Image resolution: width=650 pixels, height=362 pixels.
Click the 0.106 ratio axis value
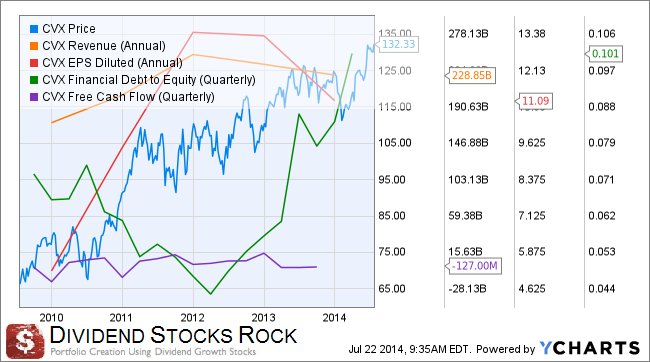[602, 34]
